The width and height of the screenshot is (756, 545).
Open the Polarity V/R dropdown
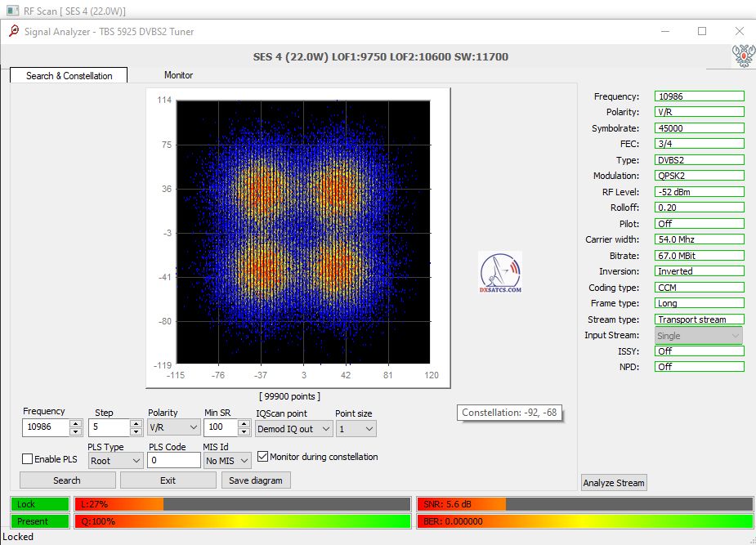[x=173, y=427]
